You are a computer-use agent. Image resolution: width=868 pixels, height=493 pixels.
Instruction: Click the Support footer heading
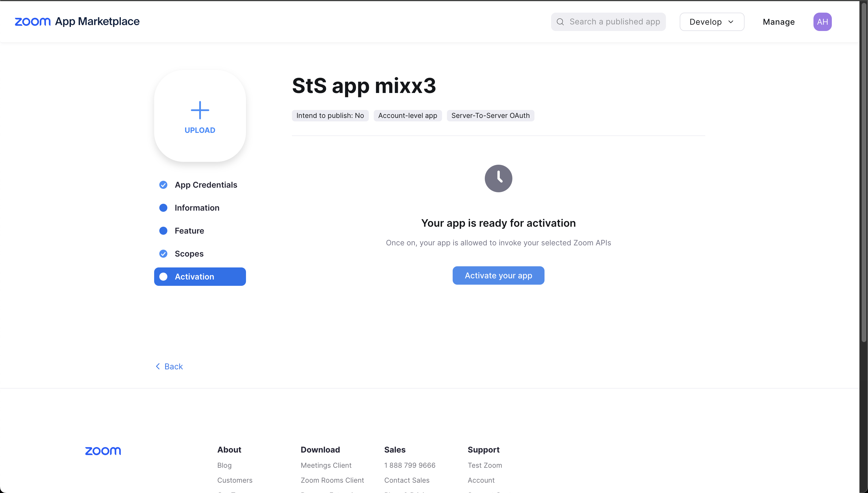coord(484,450)
